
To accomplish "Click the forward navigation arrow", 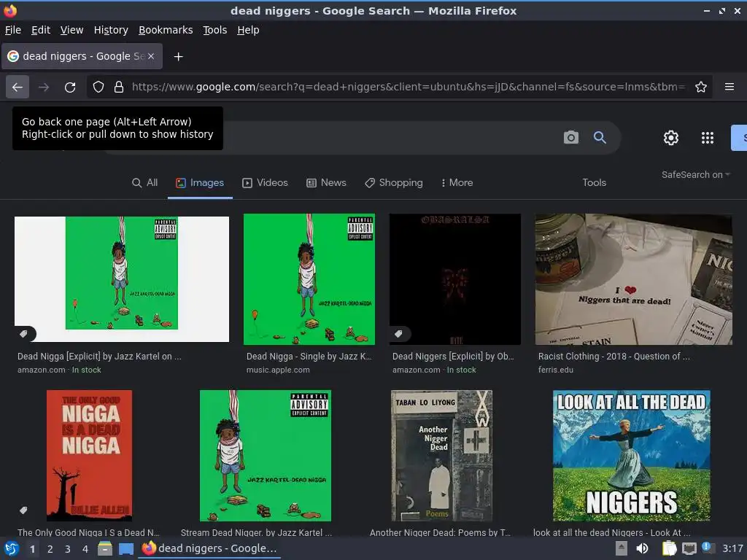I will (44, 87).
